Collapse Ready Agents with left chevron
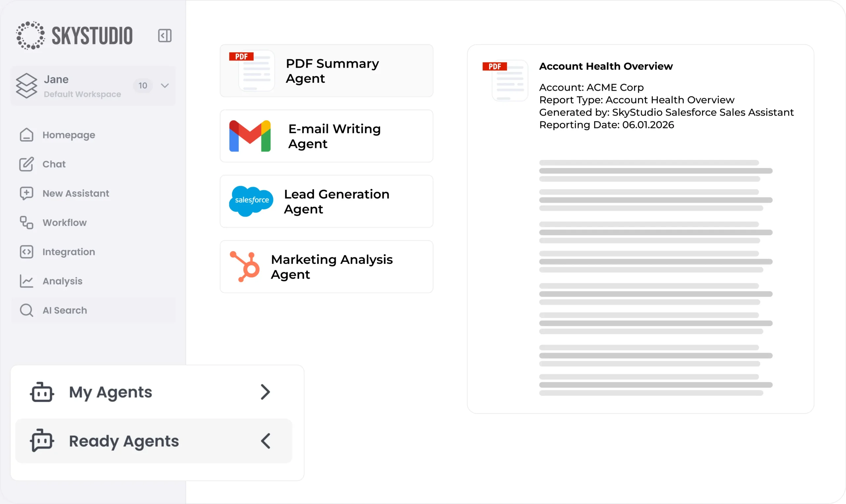The height and width of the screenshot is (504, 846). tap(265, 441)
